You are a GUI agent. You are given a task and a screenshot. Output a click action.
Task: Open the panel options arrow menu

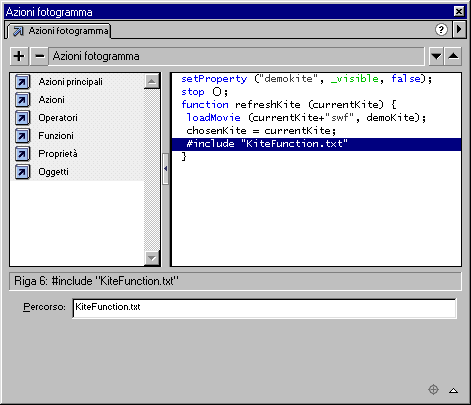click(459, 29)
